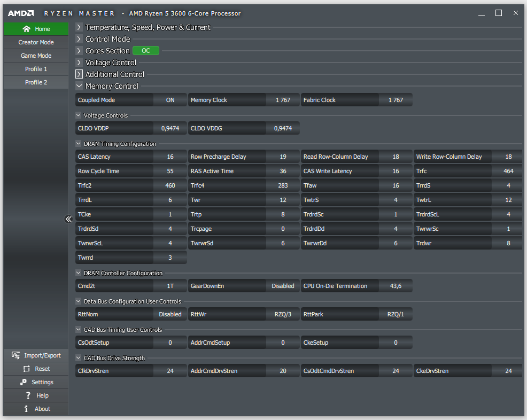
Task: Expand Temperature, Speed, Power & Current section
Action: [79, 27]
